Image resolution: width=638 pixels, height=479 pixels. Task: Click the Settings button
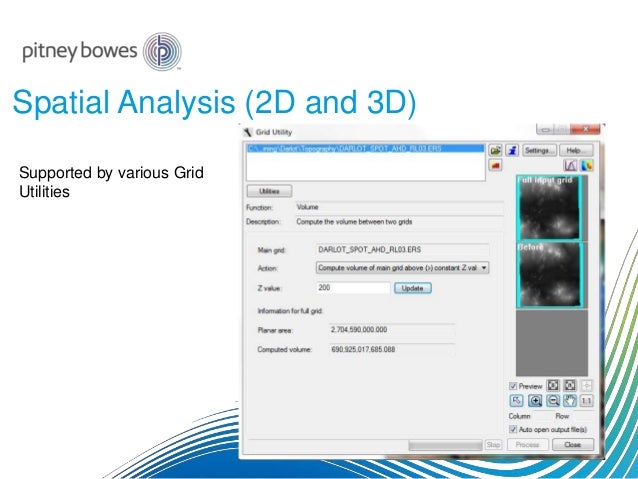[x=540, y=150]
